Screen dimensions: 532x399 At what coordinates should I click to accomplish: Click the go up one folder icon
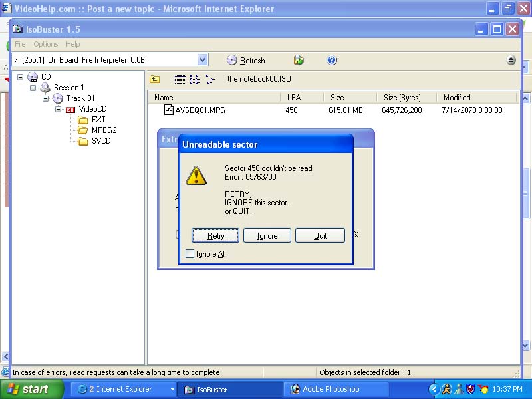tap(155, 79)
